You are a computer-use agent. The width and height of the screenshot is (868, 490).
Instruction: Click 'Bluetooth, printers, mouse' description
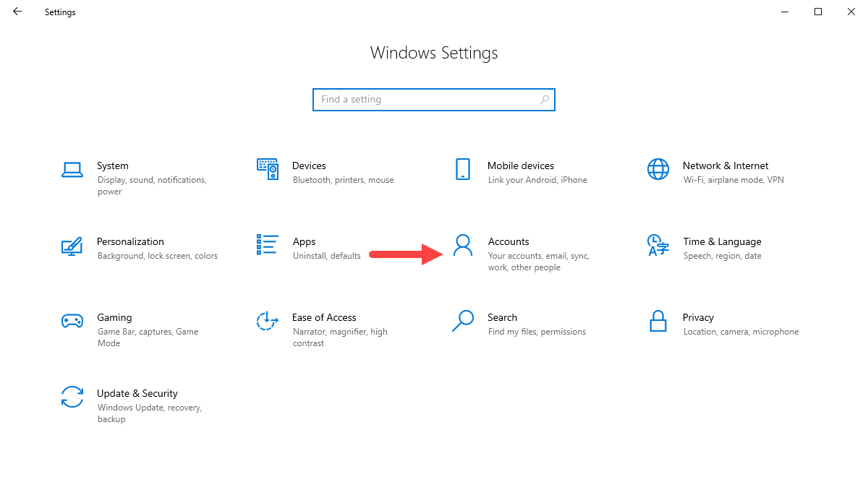pos(344,180)
